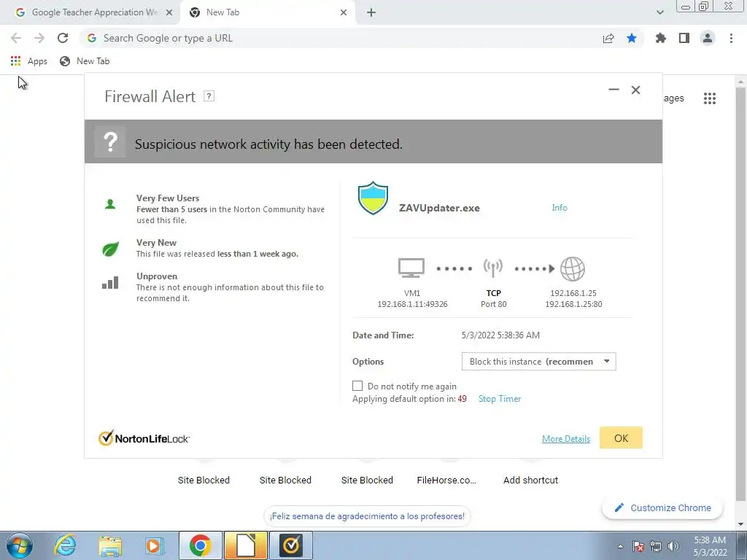
Task: Click the NortonLifeLock logo
Action: click(144, 438)
